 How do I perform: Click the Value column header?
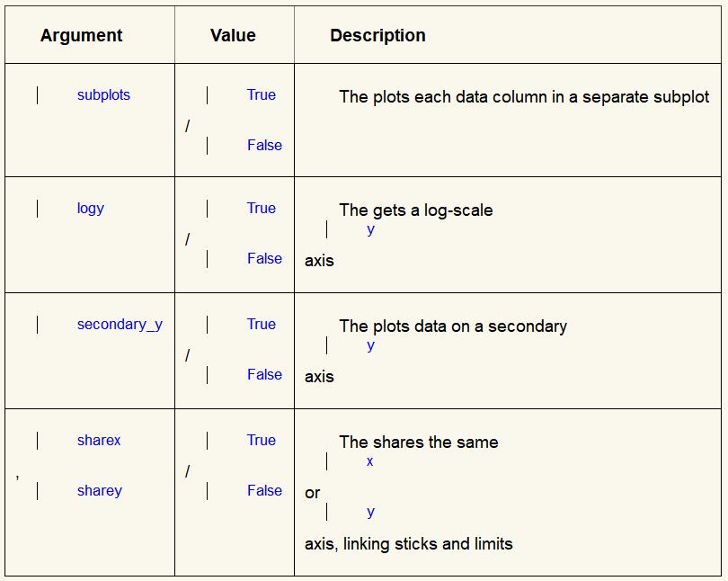pyautogui.click(x=233, y=36)
